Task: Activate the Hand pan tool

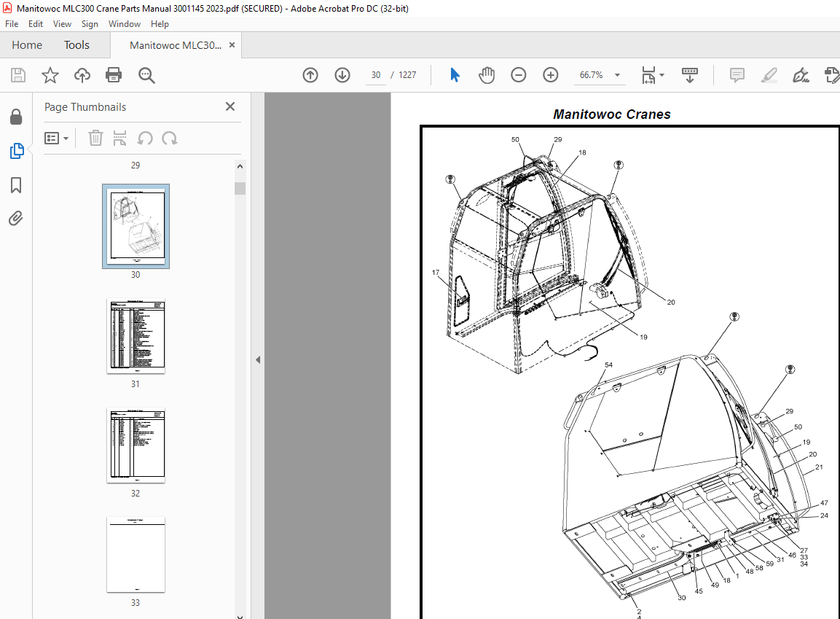Action: [x=487, y=75]
